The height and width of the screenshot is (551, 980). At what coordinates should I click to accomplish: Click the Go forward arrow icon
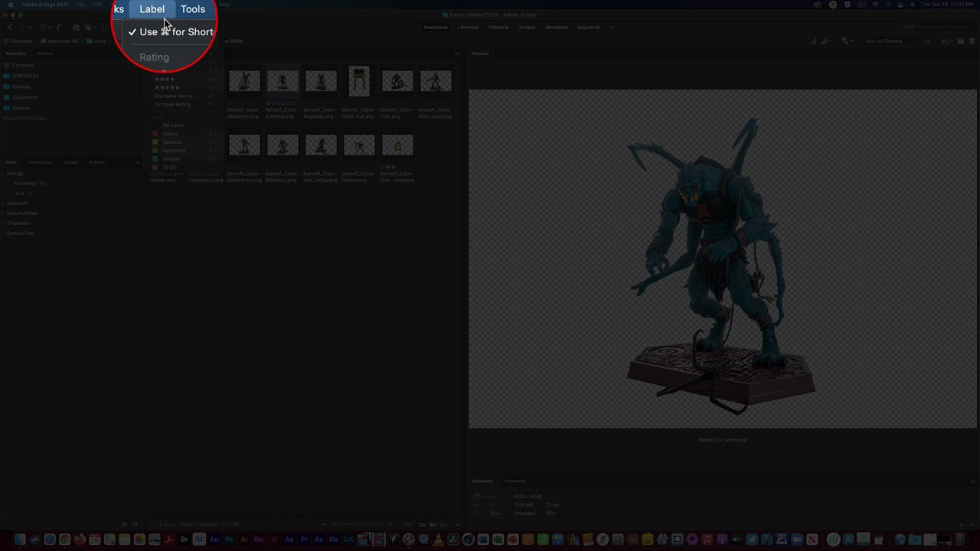pyautogui.click(x=21, y=28)
